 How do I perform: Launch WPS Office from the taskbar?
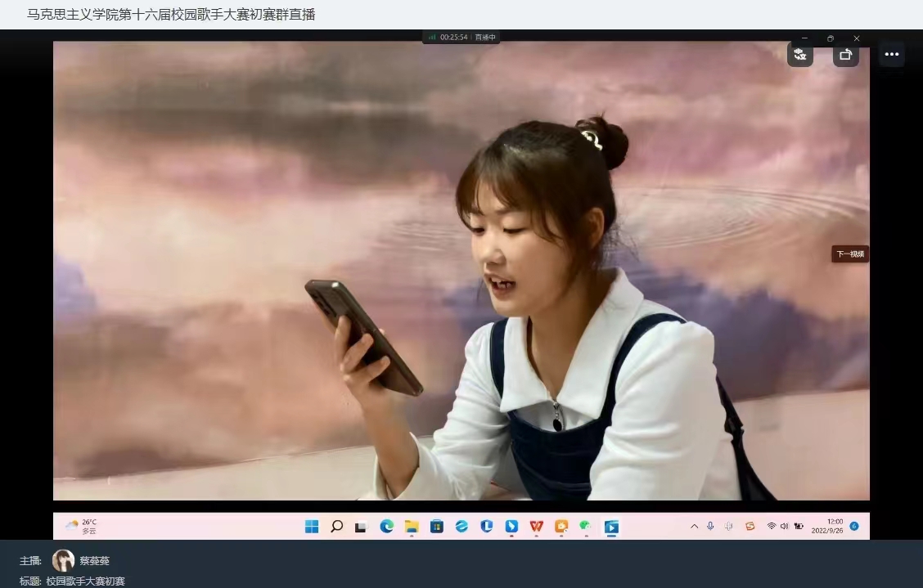point(536,527)
